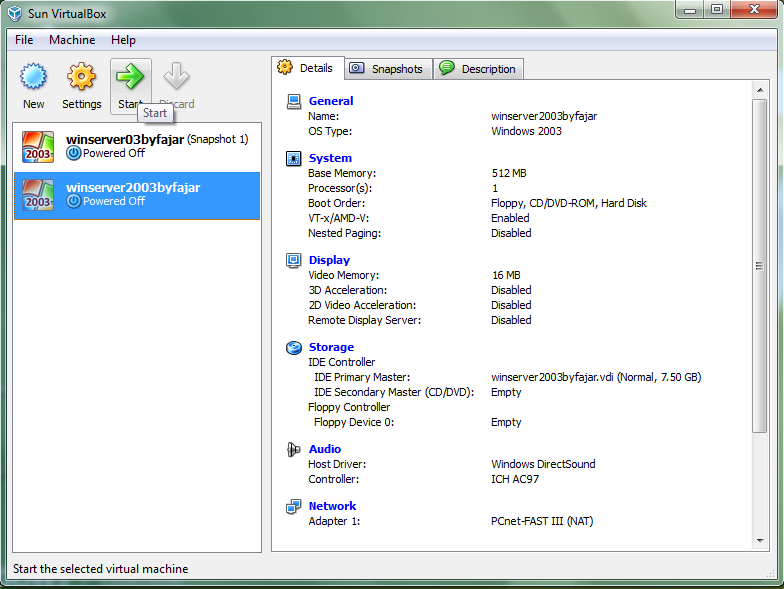Viewport: 784px width, 589px height.
Task: Click the IDE Controller label
Action: pos(342,362)
